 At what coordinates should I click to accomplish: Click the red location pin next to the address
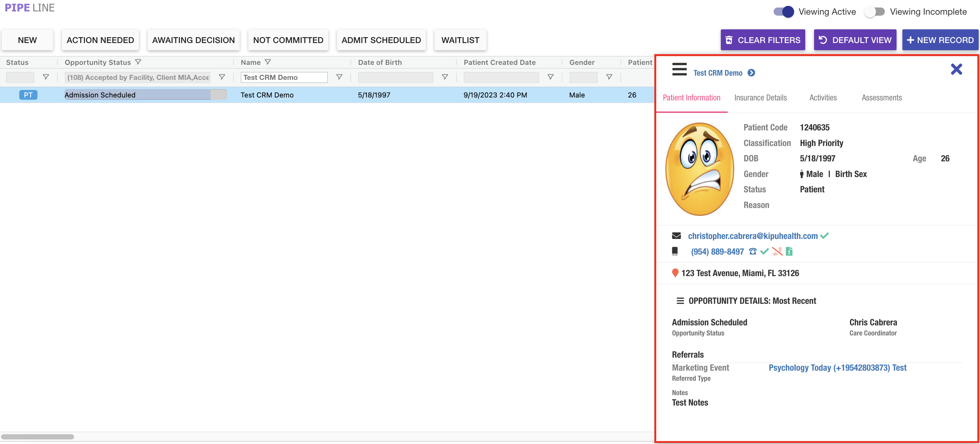point(675,273)
